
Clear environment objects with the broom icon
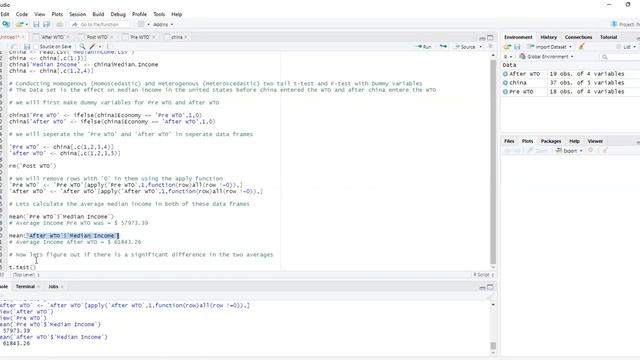[x=582, y=47]
